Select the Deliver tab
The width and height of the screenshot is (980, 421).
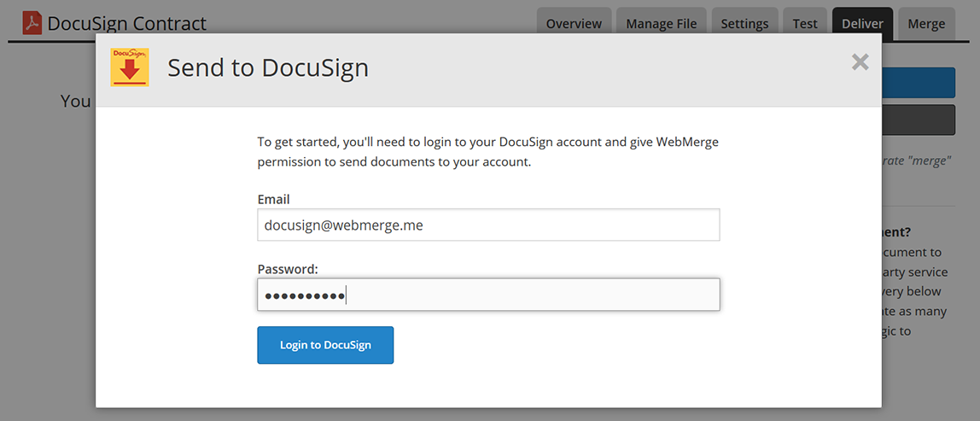(862, 25)
